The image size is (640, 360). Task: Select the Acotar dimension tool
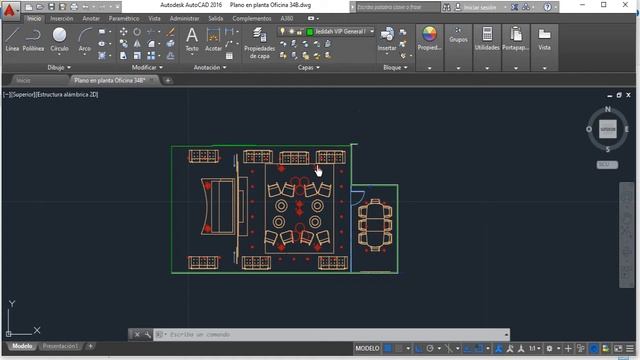[x=213, y=40]
